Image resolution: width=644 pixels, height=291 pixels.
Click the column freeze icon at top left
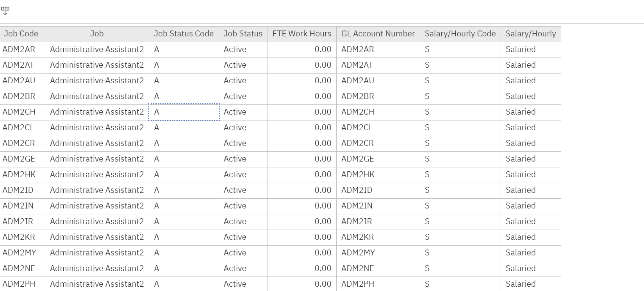[5, 11]
